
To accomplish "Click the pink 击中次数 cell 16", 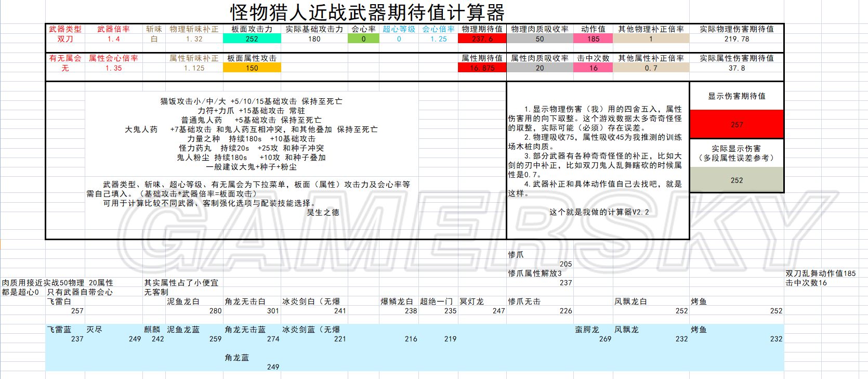I will coord(594,68).
